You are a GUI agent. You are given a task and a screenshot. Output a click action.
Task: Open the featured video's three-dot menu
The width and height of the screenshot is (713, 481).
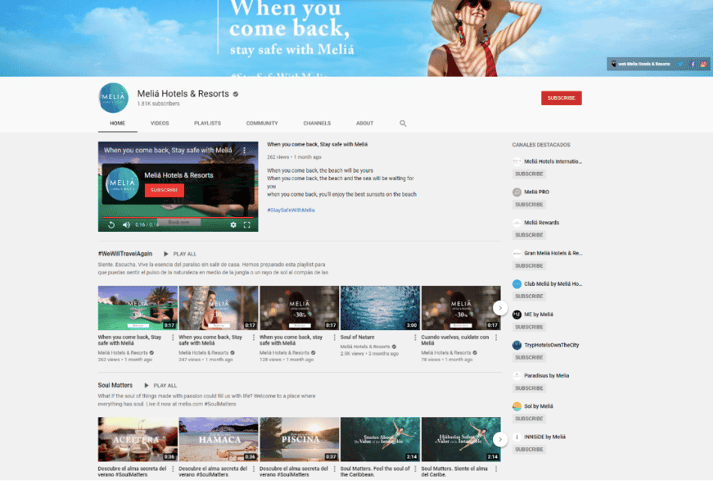(x=244, y=150)
